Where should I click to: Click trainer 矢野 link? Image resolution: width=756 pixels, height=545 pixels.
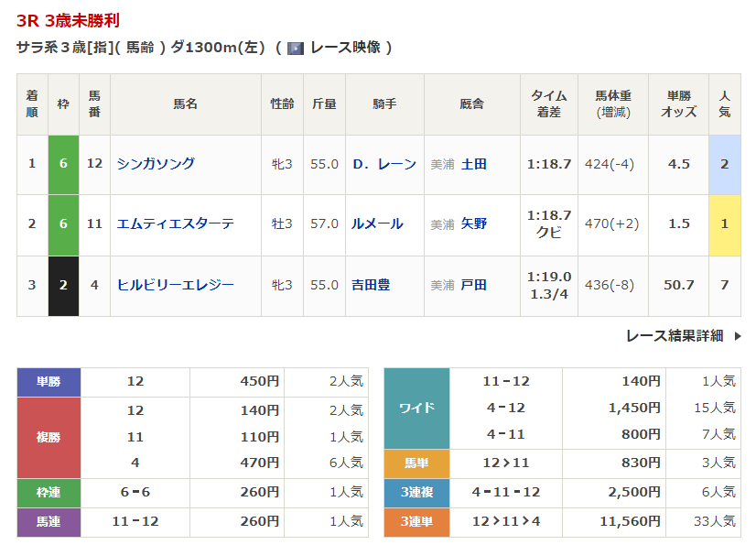click(474, 224)
